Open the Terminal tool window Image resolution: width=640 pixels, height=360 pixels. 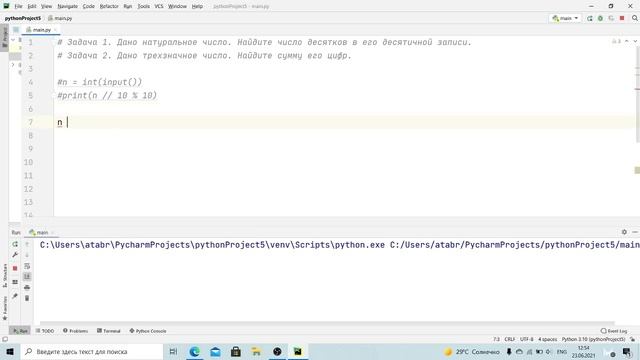pyautogui.click(x=109, y=331)
